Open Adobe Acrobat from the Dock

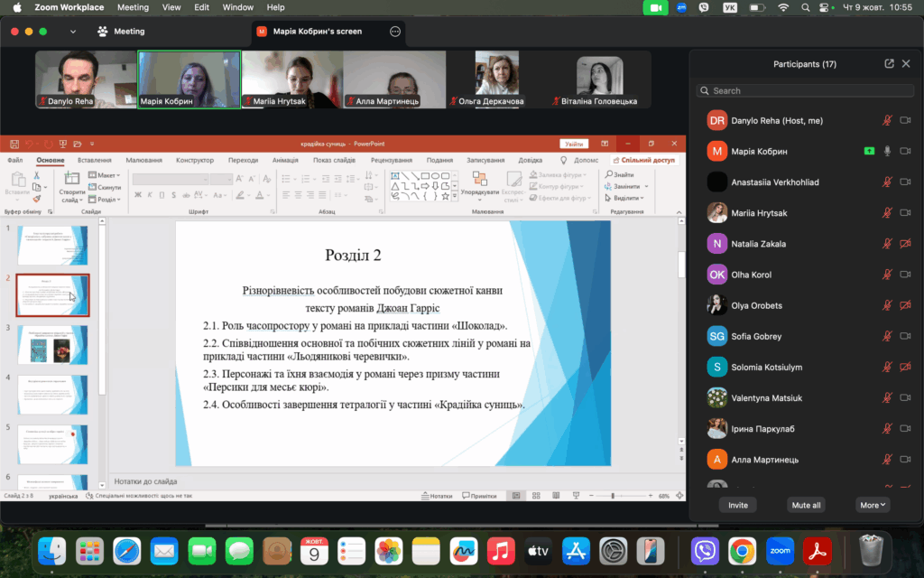(x=818, y=549)
